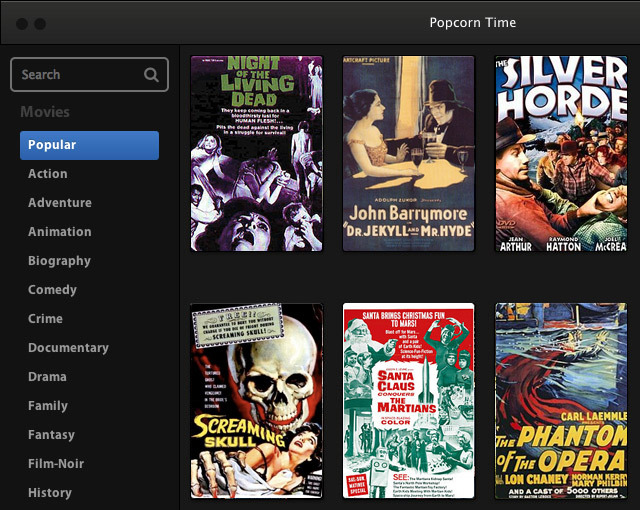Select The Phantom of the Opera poster
640x510 pixels.
(561, 401)
